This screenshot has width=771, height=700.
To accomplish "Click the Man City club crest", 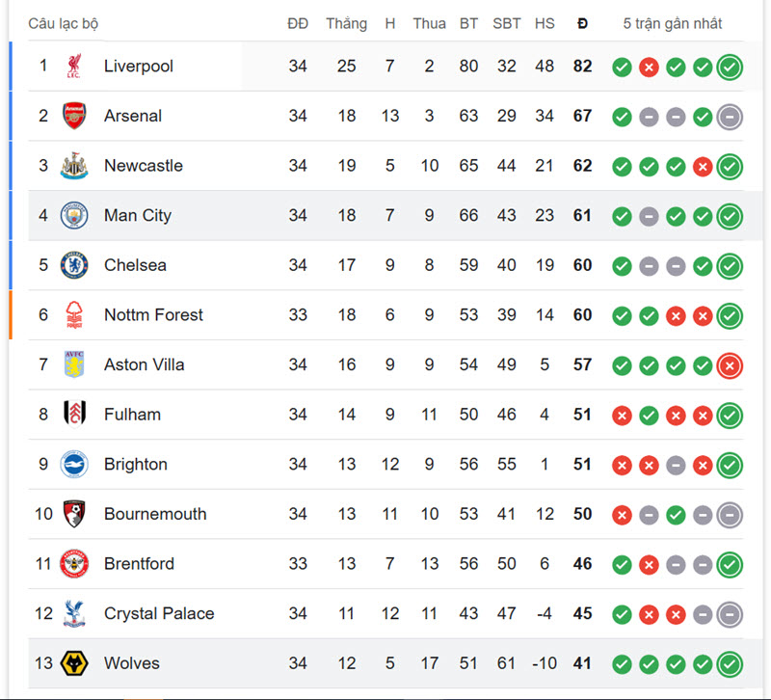I will 74,215.
